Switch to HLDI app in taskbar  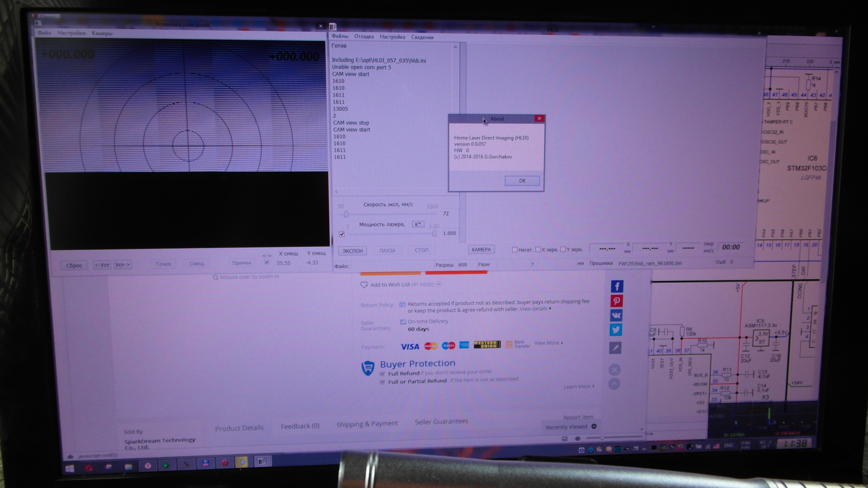262,461
